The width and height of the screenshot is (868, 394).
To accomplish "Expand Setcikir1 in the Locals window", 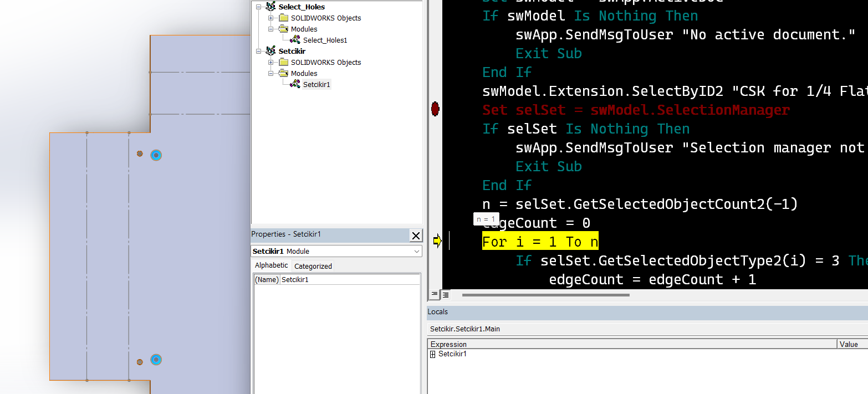I will point(433,354).
